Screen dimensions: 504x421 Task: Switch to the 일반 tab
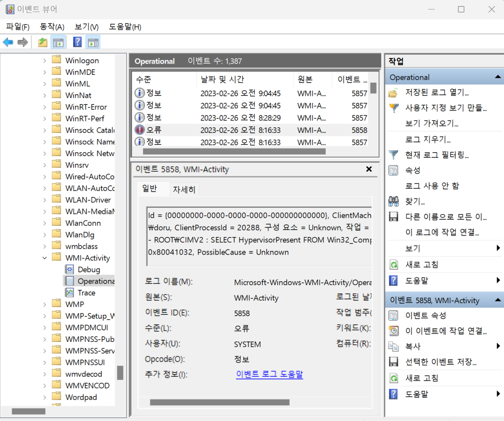click(149, 188)
